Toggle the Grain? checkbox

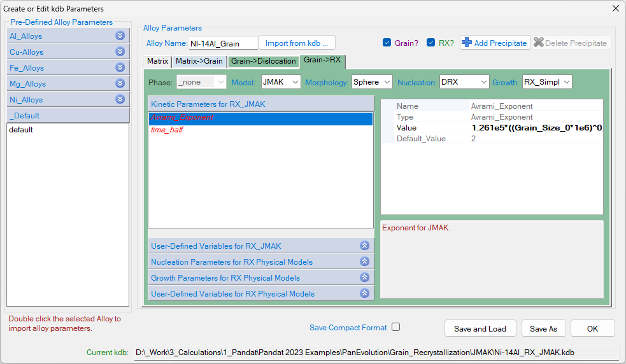(387, 43)
